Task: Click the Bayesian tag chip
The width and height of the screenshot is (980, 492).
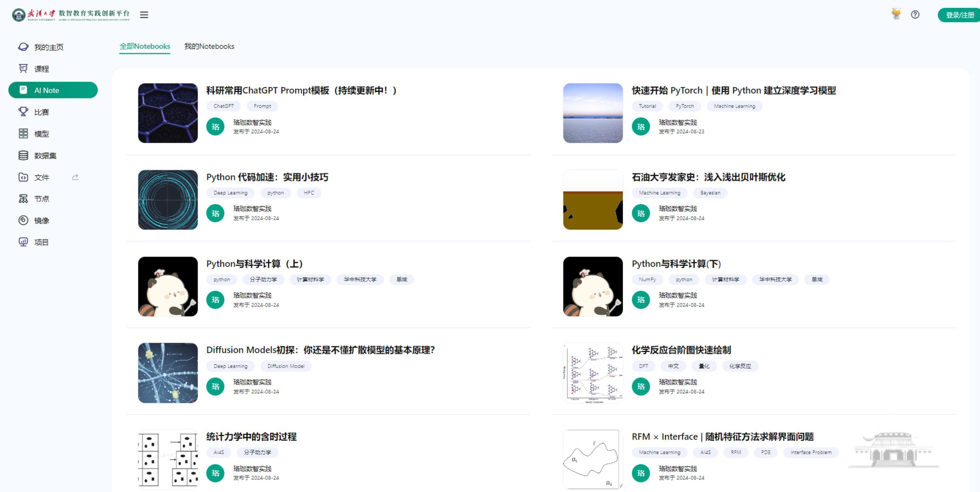Action: point(710,193)
